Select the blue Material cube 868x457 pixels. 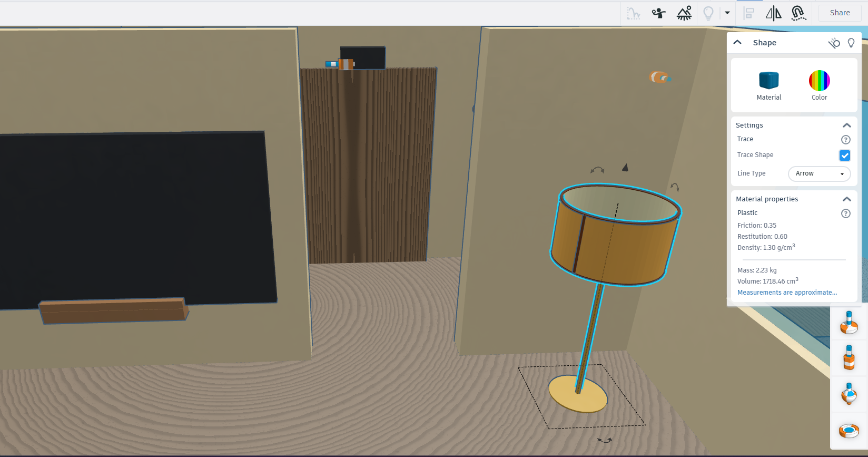[769, 81]
